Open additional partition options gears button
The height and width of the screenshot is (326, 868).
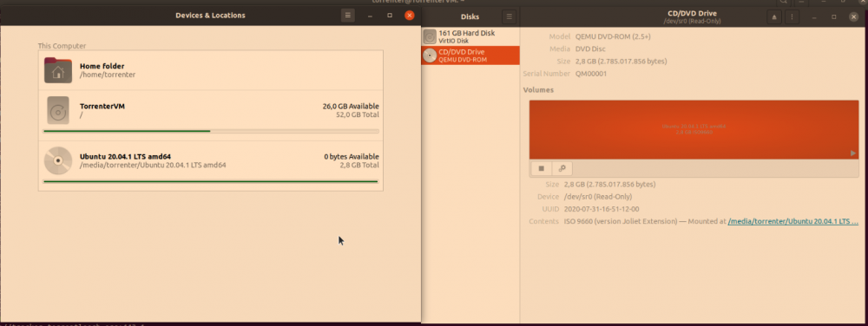tap(562, 168)
